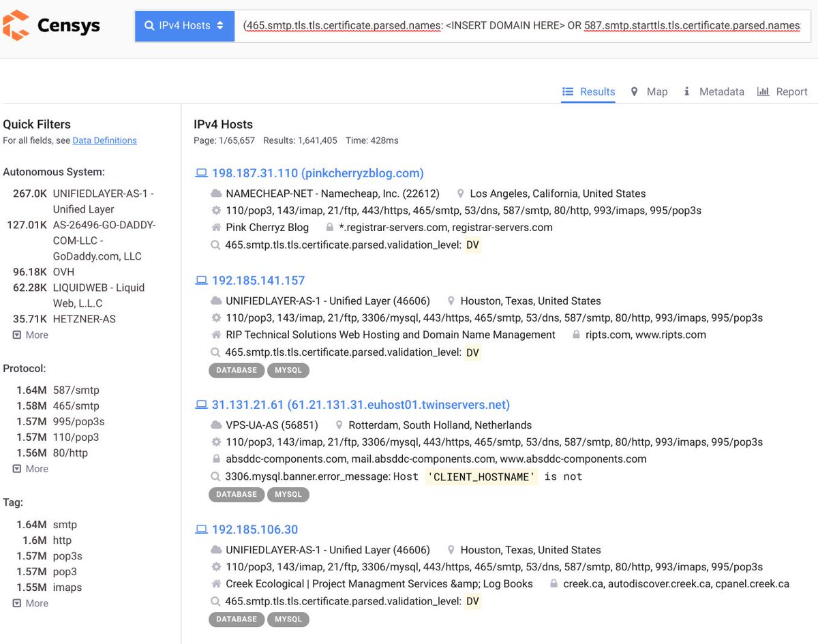
Task: Click computer icon beside 192.185.141.157
Action: [201, 281]
